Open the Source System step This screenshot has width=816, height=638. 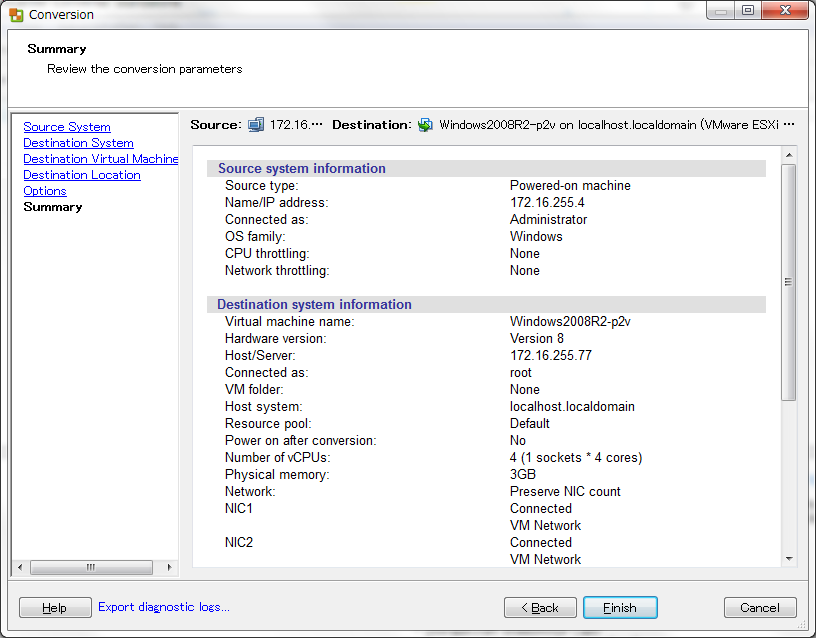pyautogui.click(x=67, y=127)
